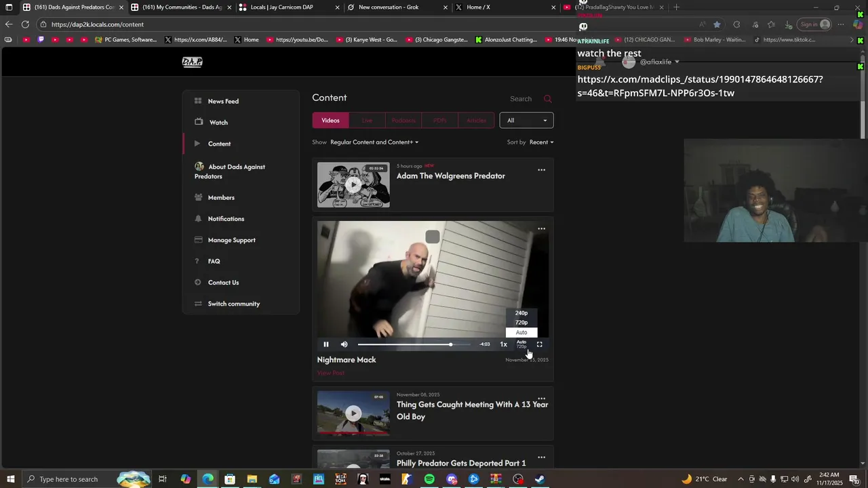Viewport: 868px width, 488px height.
Task: Open the browser Settings and more menu
Action: coord(841,24)
